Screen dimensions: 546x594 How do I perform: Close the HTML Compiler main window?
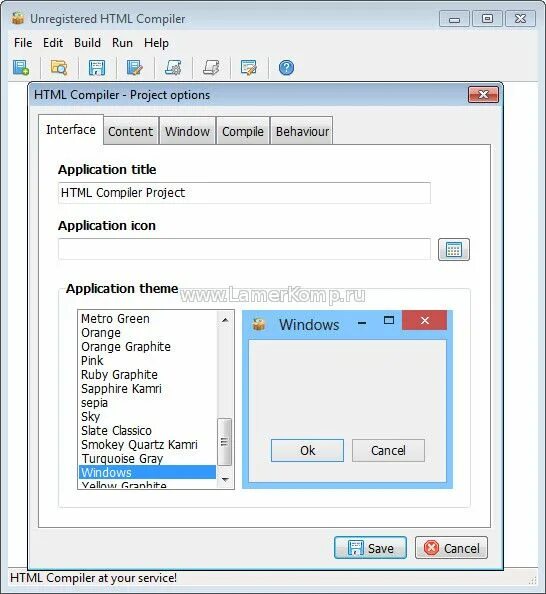tap(520, 19)
